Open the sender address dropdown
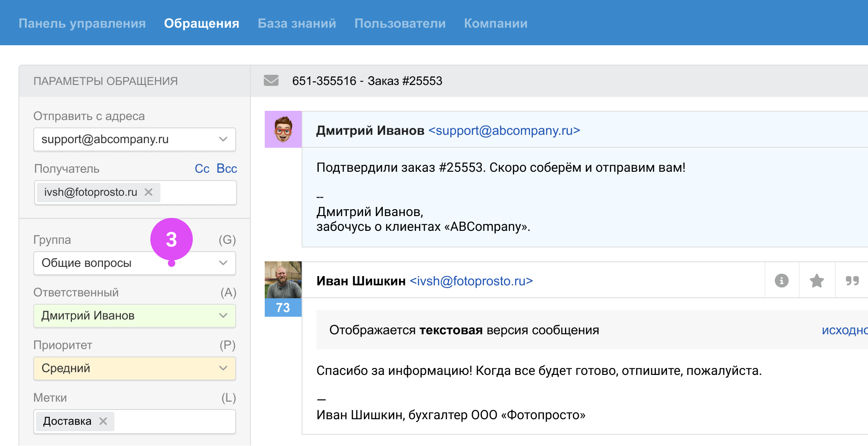The height and width of the screenshot is (446, 868). (x=134, y=139)
